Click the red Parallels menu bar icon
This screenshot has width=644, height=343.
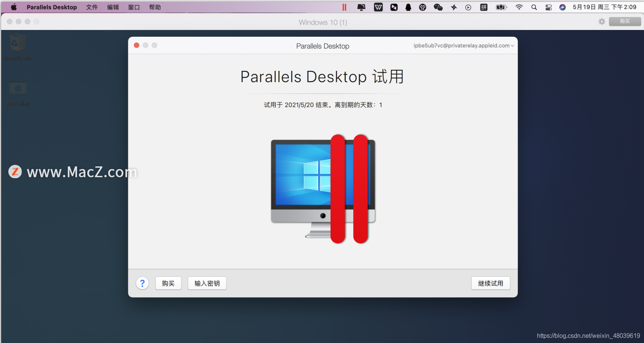click(344, 7)
